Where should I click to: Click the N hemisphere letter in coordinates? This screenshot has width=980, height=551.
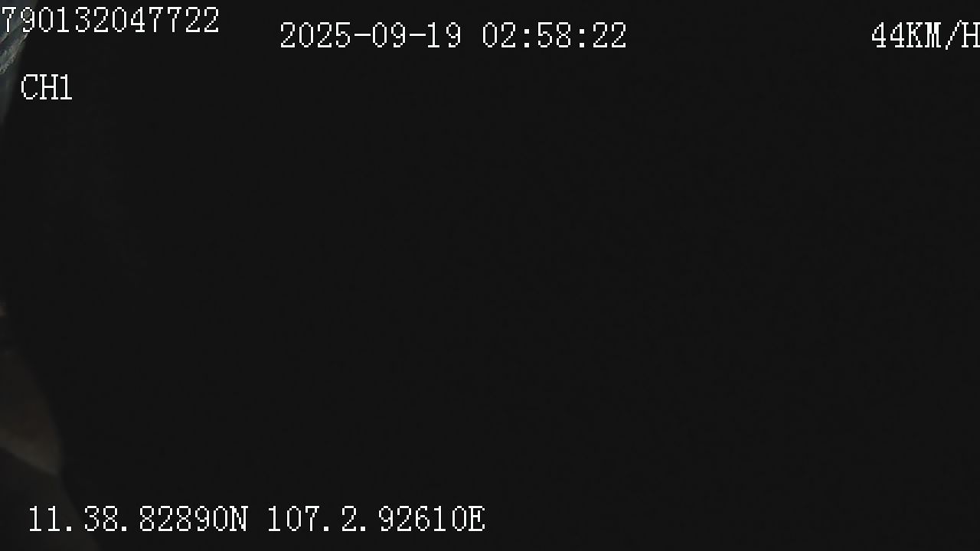point(238,519)
